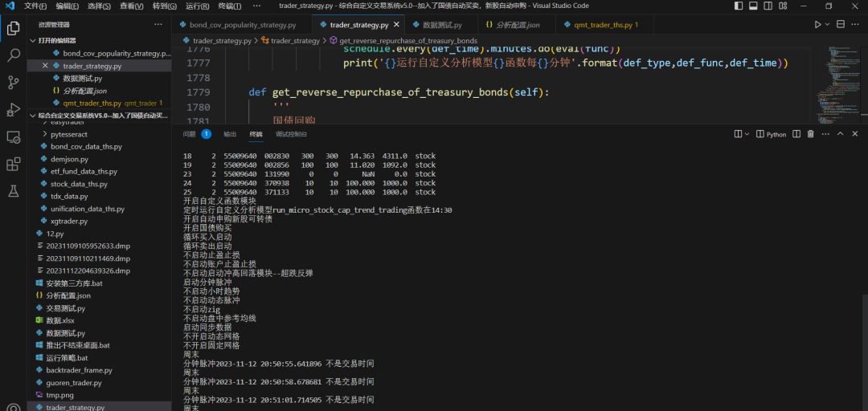Open Explorer more actions ellipsis
Viewport: 868px width, 411px height.
point(158,24)
